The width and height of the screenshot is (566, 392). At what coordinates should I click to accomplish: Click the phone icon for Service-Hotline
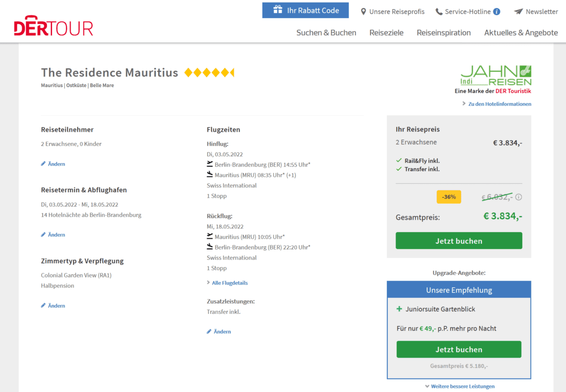pyautogui.click(x=439, y=11)
